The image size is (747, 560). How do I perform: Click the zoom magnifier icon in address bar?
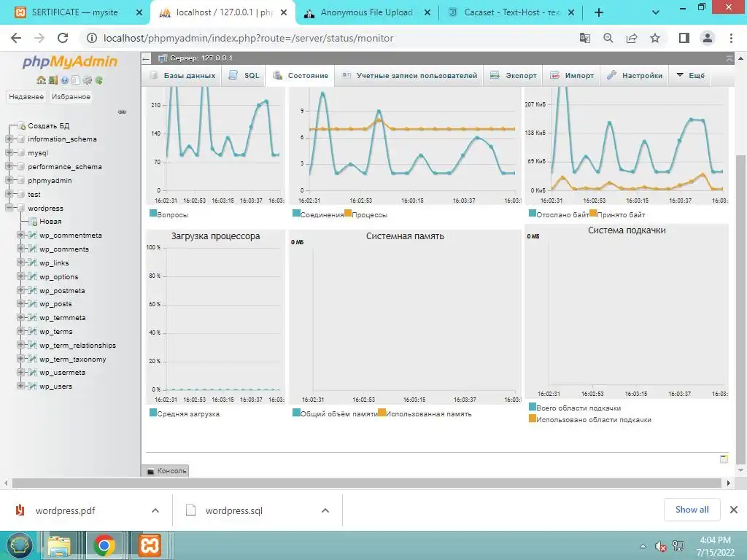[x=608, y=38]
